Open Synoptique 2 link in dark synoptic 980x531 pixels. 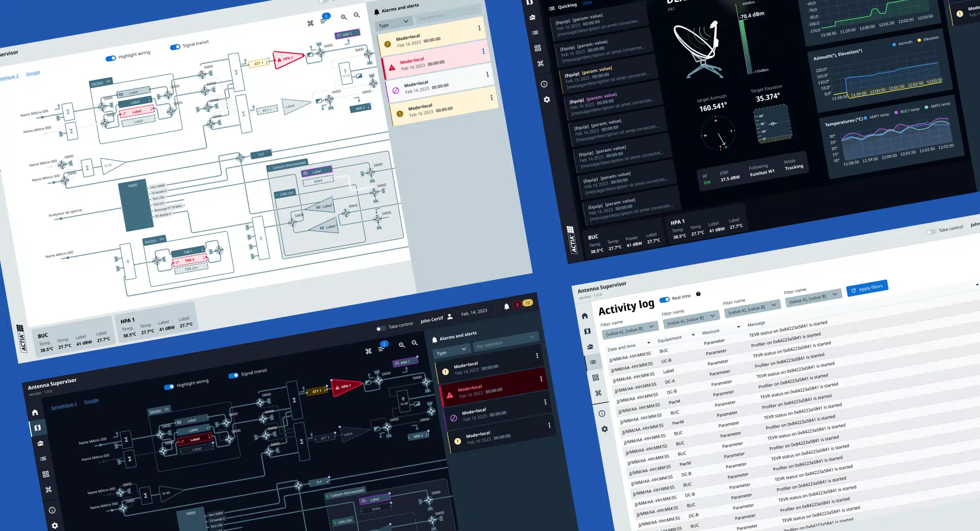point(64,406)
